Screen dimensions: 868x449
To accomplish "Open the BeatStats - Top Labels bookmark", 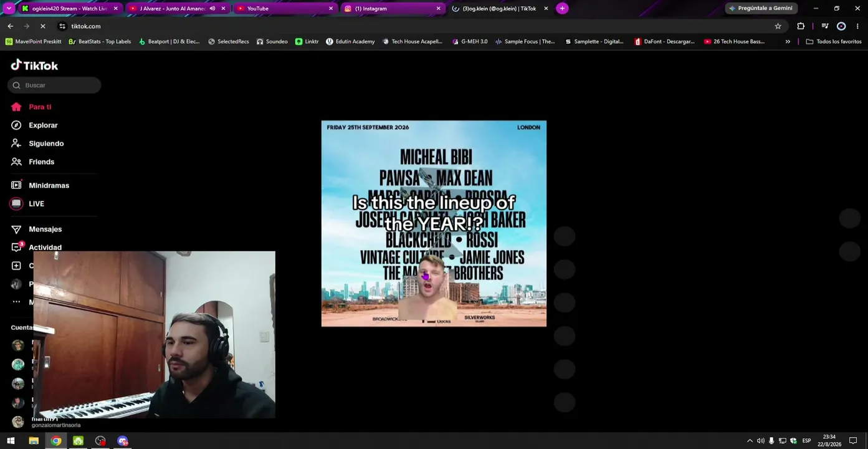I will (x=100, y=42).
